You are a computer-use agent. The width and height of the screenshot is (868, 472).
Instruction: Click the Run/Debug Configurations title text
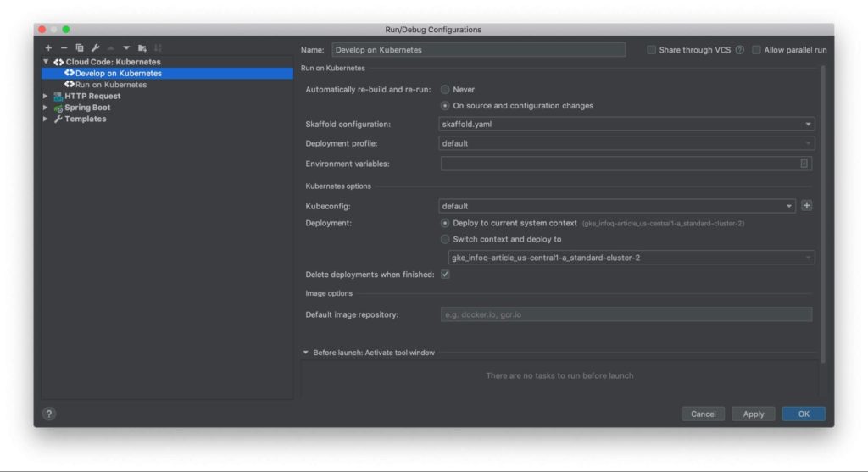[433, 30]
